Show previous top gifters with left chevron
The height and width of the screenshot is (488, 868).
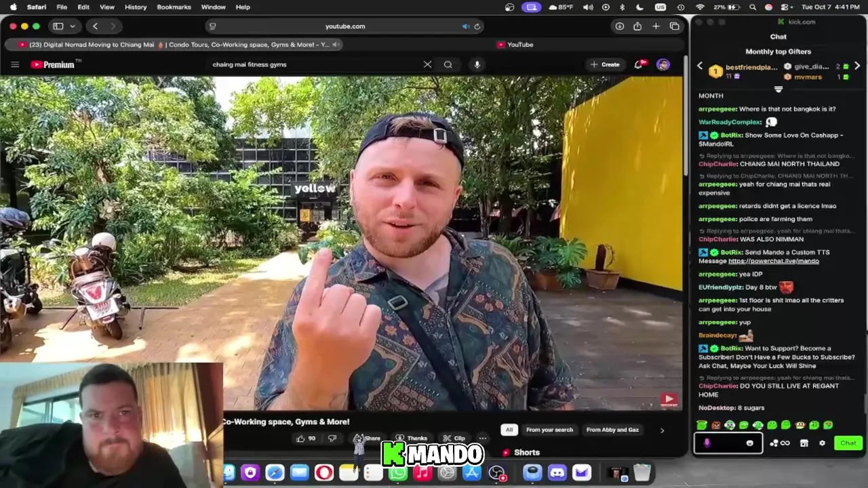click(700, 66)
